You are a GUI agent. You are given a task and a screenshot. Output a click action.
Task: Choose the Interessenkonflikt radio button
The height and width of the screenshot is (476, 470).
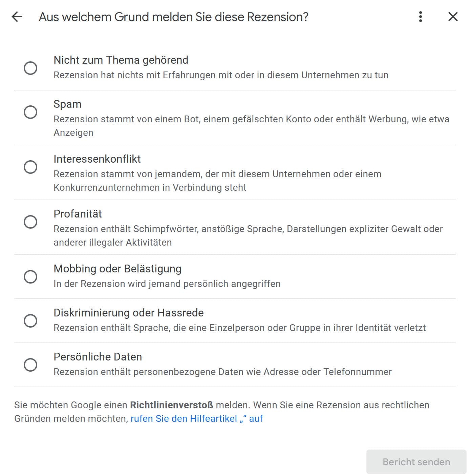point(30,167)
